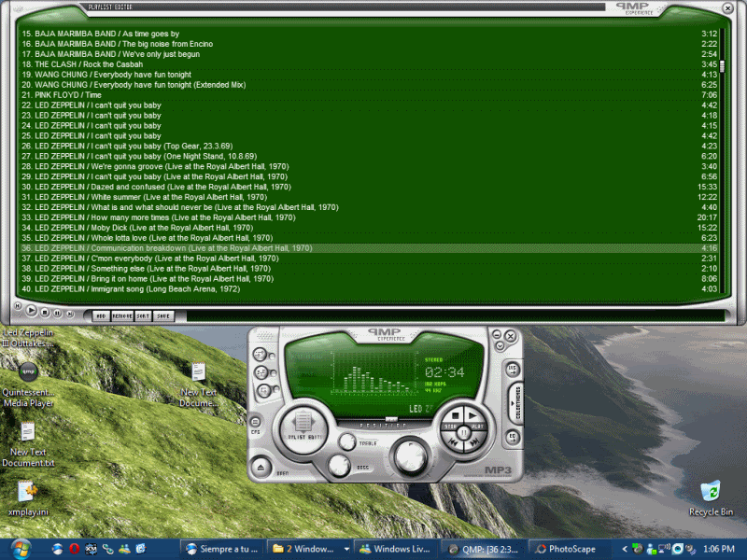
Task: Click the xmplay.ini desktop file icon
Action: coord(28,498)
